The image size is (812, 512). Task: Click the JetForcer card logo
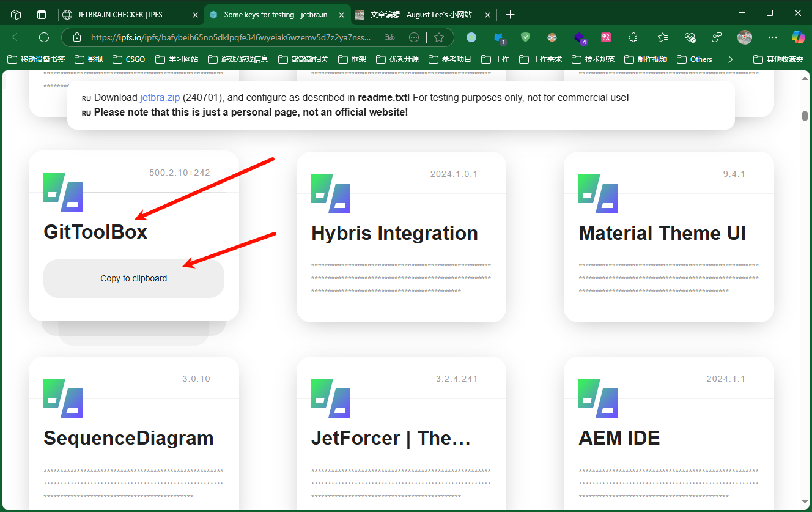click(x=331, y=398)
